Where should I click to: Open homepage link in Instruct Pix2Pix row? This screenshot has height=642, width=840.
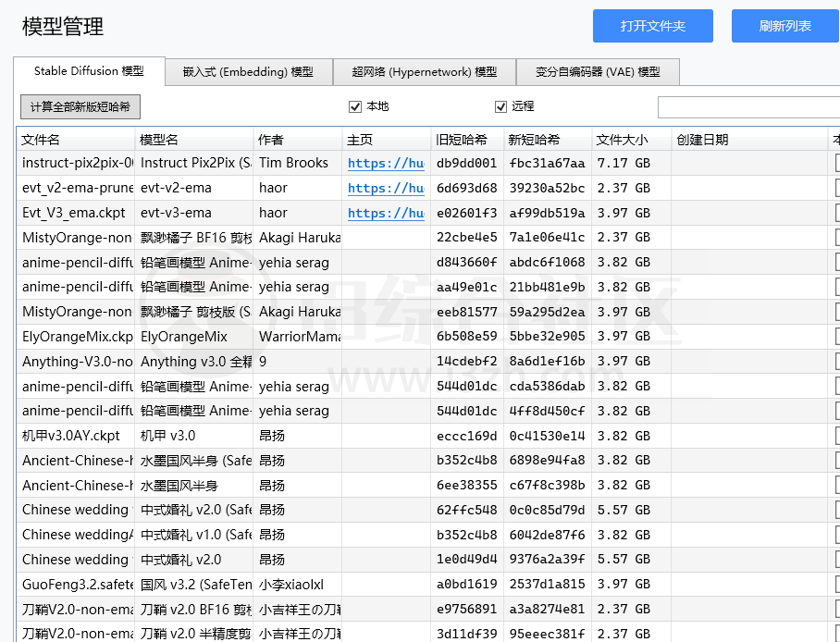click(x=386, y=164)
